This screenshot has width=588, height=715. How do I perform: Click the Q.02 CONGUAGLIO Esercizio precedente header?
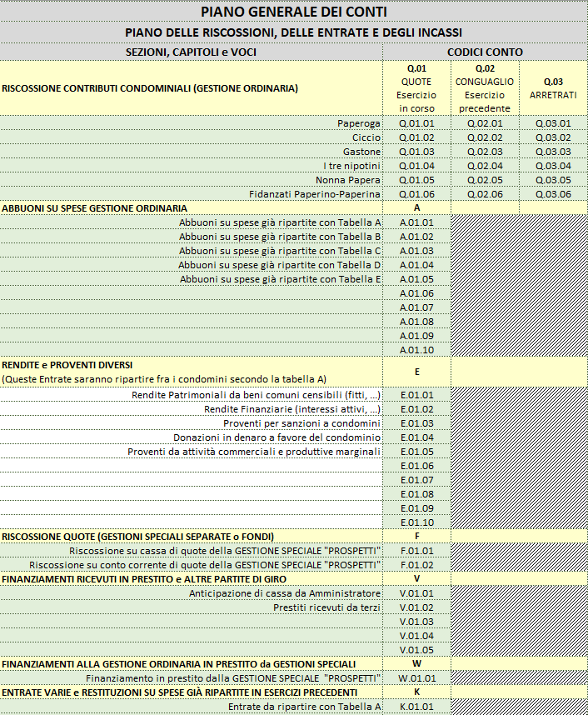tap(485, 88)
